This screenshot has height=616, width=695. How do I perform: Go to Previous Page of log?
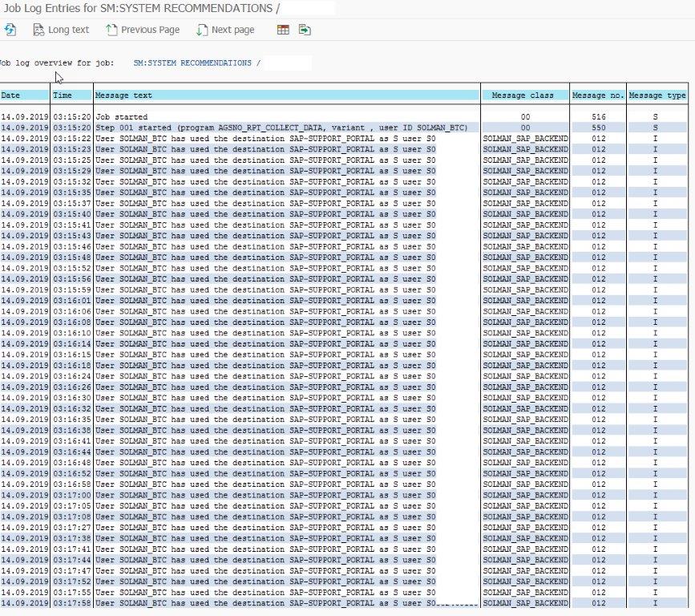tap(143, 30)
